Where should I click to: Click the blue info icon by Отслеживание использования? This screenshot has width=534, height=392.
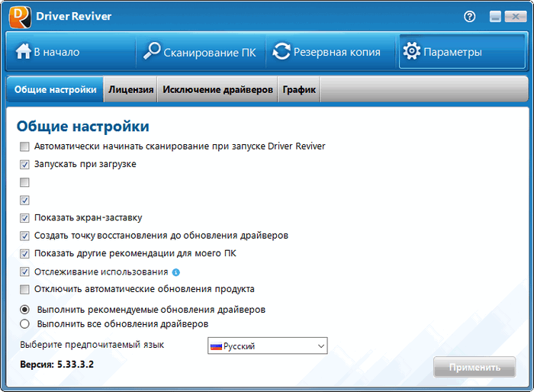[x=176, y=272]
